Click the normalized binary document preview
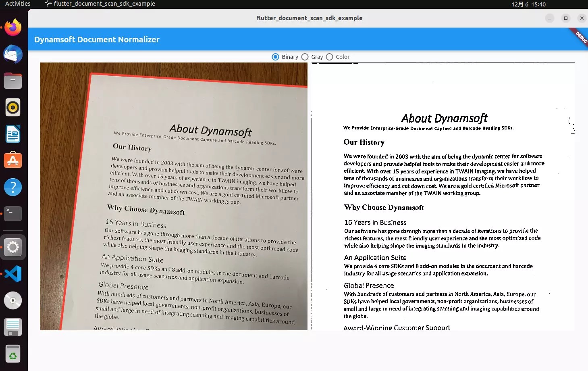The height and width of the screenshot is (371, 588). point(443,198)
